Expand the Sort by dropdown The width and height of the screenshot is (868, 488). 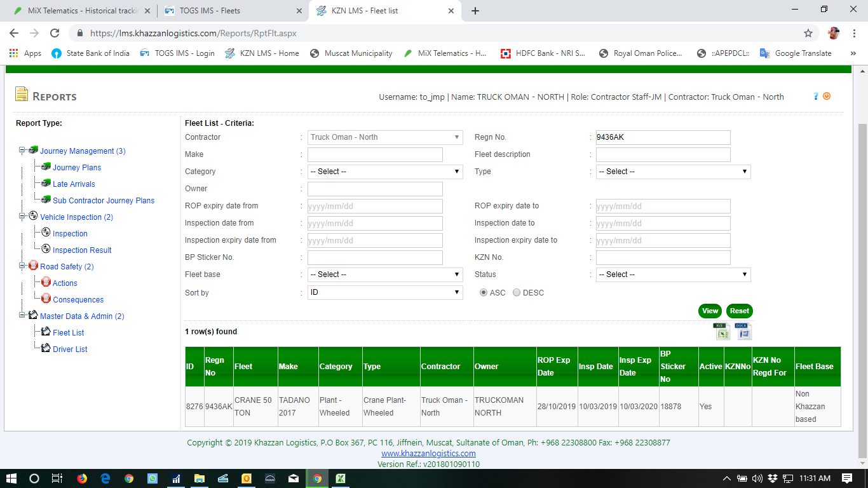385,292
